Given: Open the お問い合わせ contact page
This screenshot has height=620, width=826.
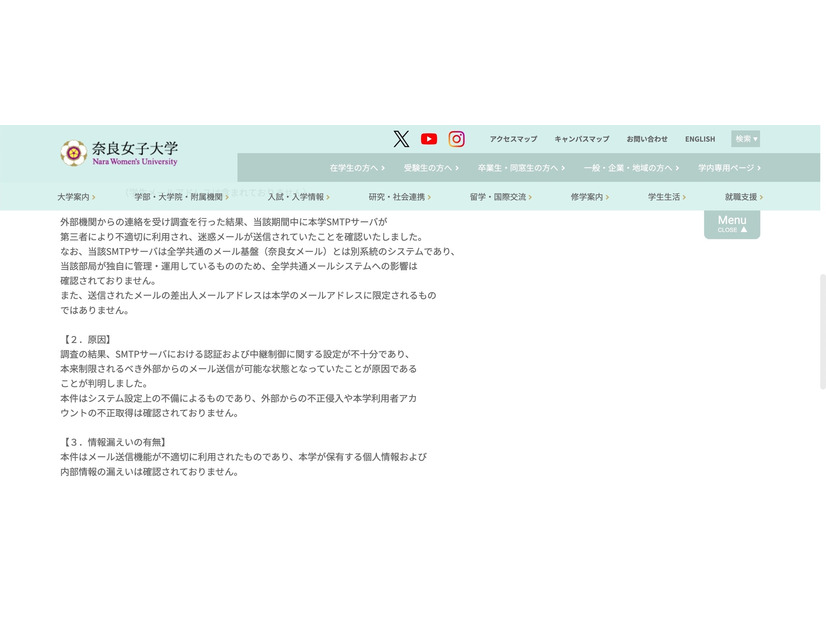Looking at the screenshot, I should pyautogui.click(x=648, y=139).
